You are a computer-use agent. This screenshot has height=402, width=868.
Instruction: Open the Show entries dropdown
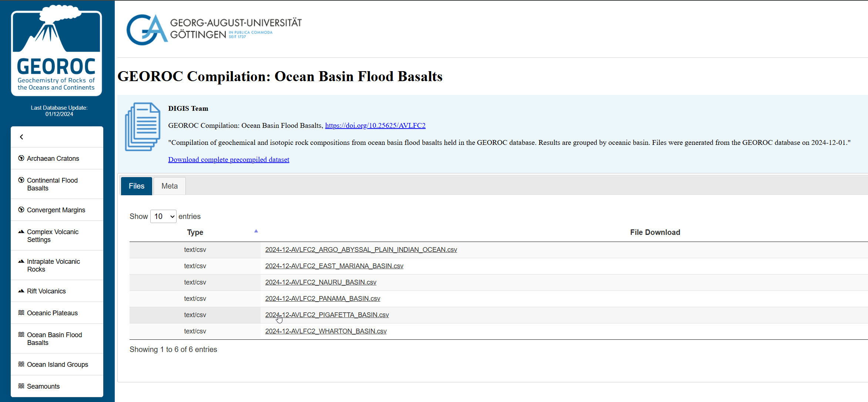(x=163, y=216)
